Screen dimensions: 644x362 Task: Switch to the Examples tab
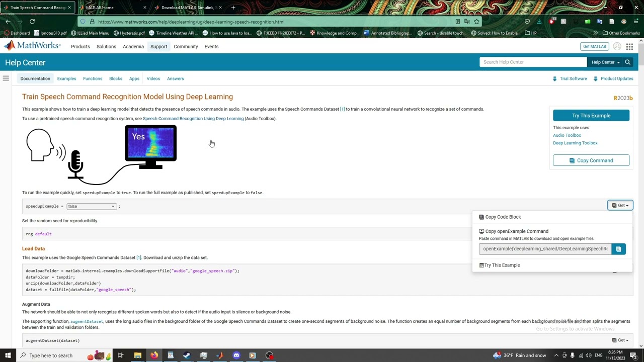[66, 78]
